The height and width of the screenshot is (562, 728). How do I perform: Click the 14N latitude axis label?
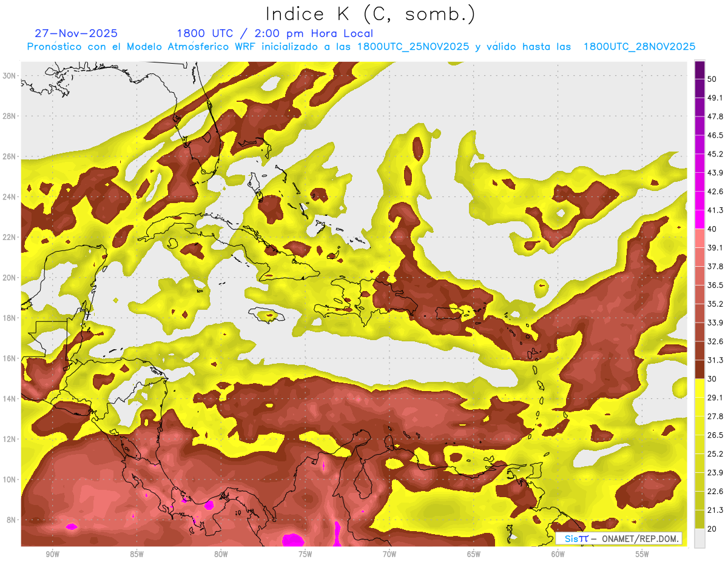click(9, 398)
